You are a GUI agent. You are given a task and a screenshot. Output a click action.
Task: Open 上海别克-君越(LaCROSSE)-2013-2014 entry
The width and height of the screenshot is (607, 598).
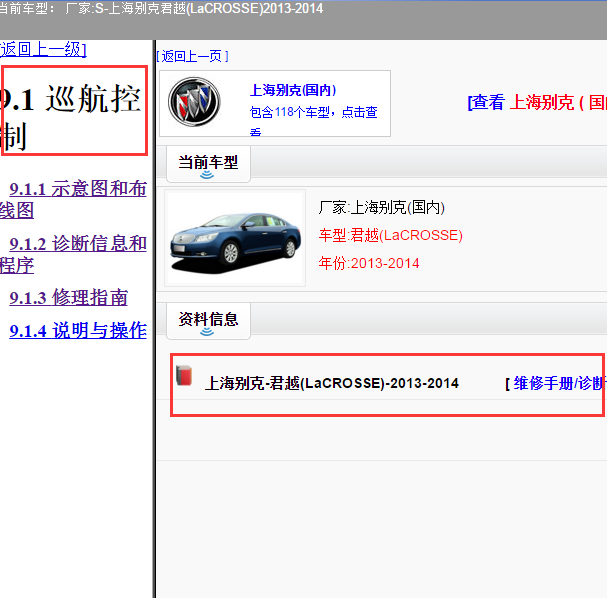coord(331,383)
